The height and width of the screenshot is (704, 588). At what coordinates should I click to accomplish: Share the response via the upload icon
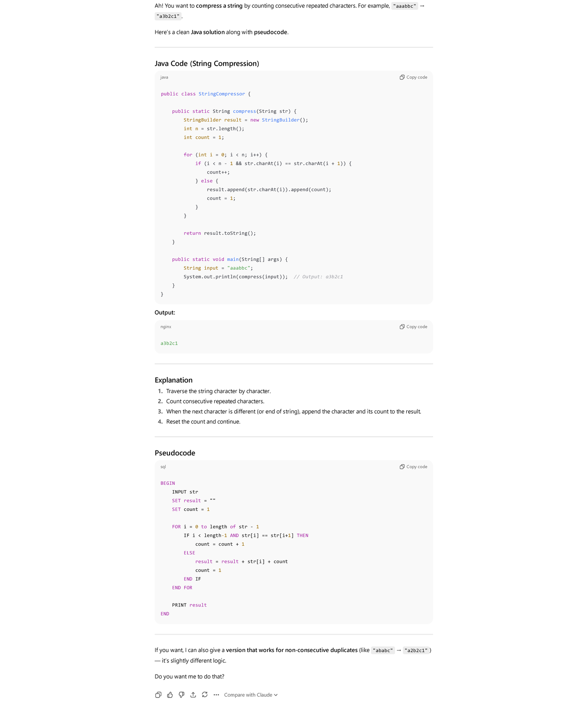coord(193,695)
